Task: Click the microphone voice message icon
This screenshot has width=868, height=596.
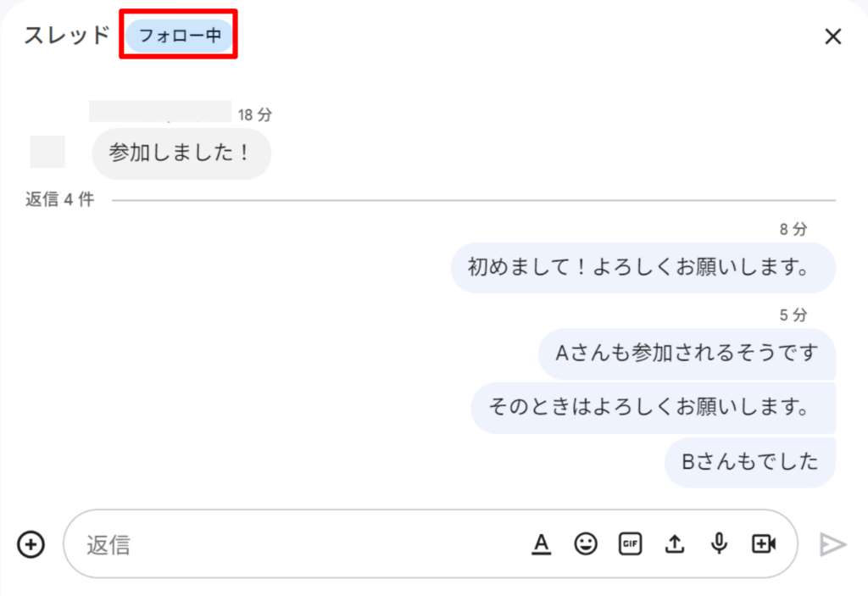Action: 719,543
